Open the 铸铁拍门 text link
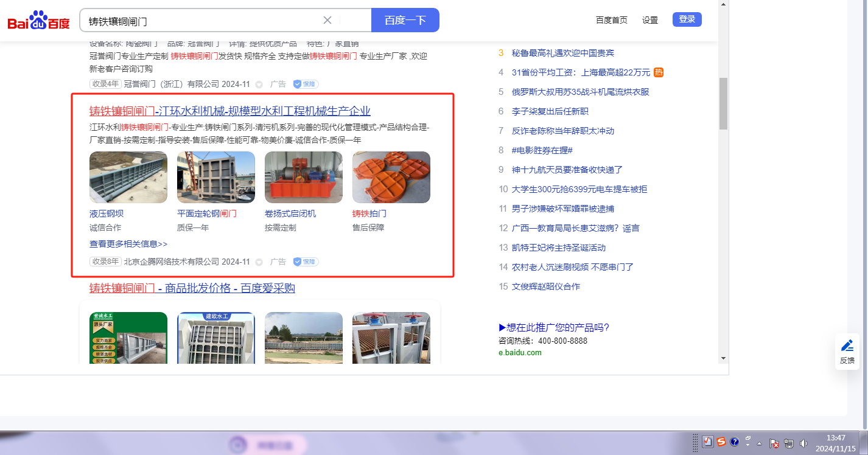Viewport: 868px width, 455px height. click(x=369, y=214)
